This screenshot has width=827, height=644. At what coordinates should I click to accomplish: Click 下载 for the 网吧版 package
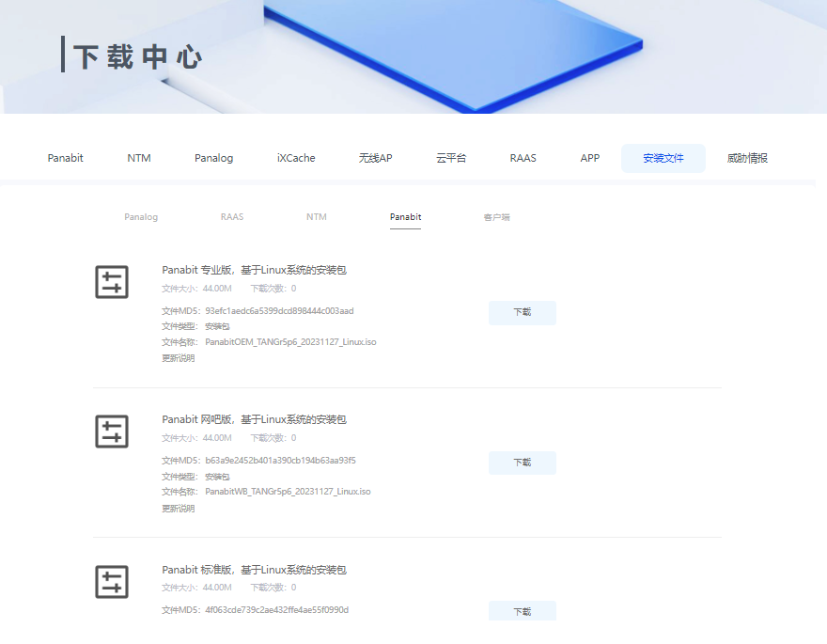(522, 463)
